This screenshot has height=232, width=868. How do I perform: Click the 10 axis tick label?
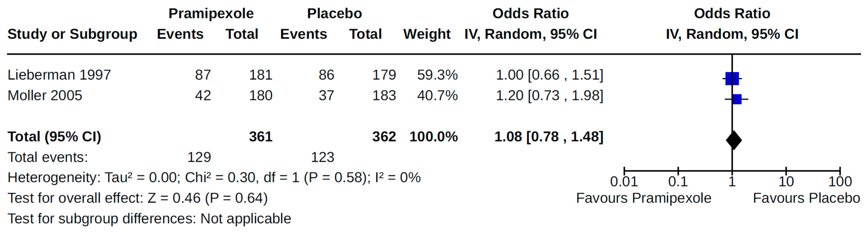coord(786,182)
